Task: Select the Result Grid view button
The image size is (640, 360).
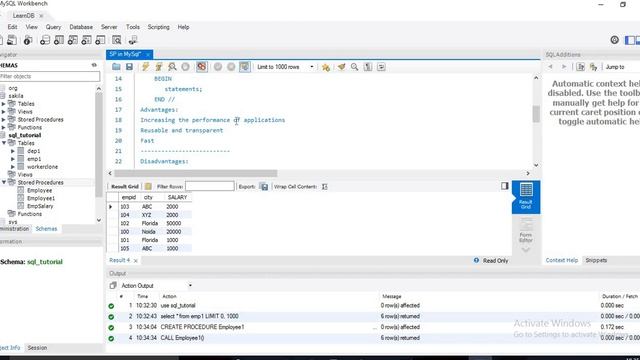Action: (x=526, y=197)
